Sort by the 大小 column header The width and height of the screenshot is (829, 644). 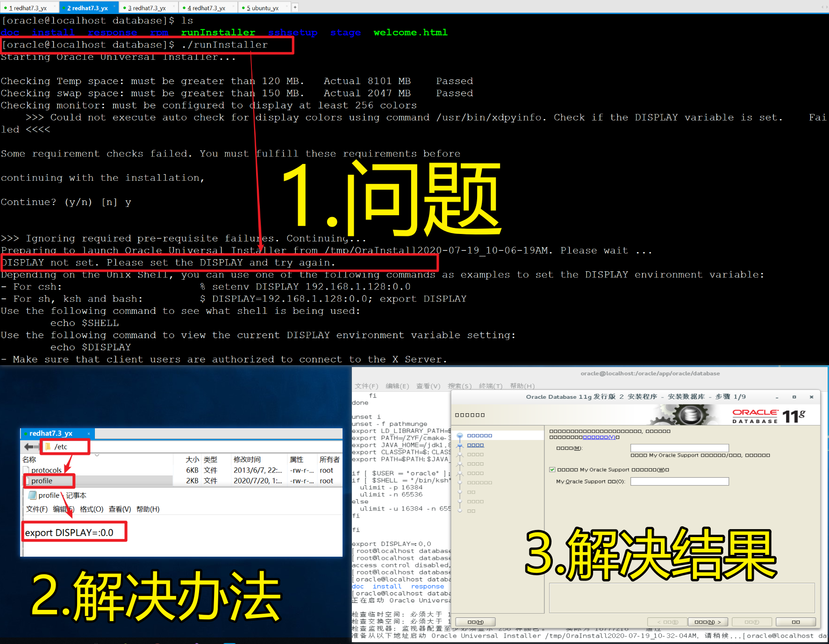pos(192,460)
